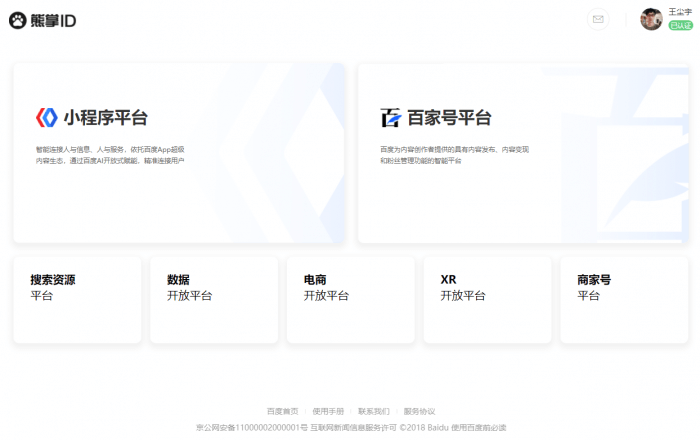The image size is (700, 440).
Task: Click the 百家号平台 description text
Action: (454, 155)
